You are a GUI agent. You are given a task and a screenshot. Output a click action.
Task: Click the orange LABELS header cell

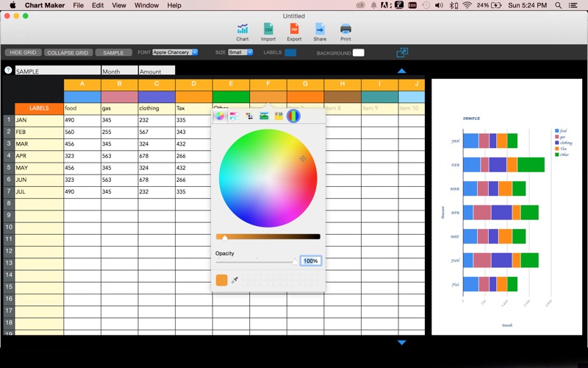[39, 108]
